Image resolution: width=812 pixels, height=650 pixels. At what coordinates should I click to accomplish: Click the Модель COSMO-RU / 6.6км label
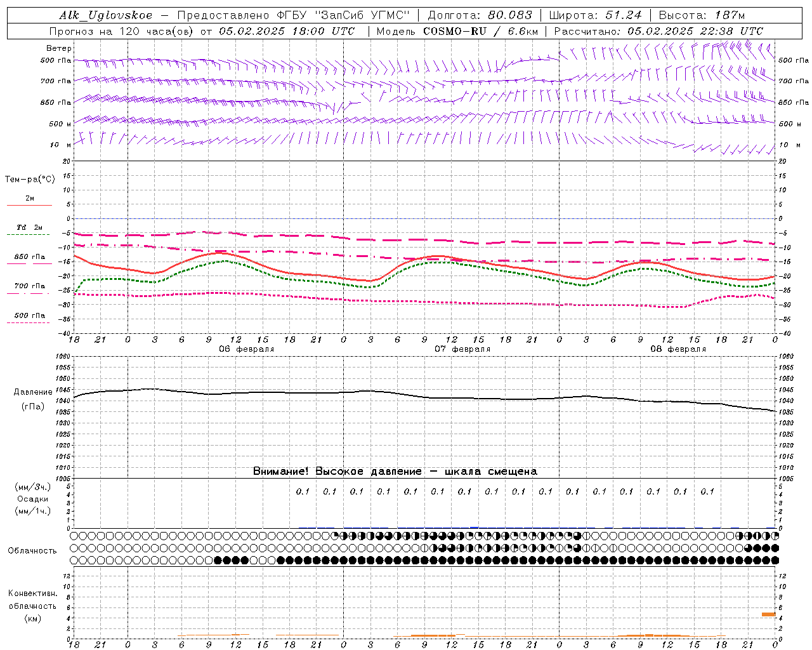[x=457, y=31]
